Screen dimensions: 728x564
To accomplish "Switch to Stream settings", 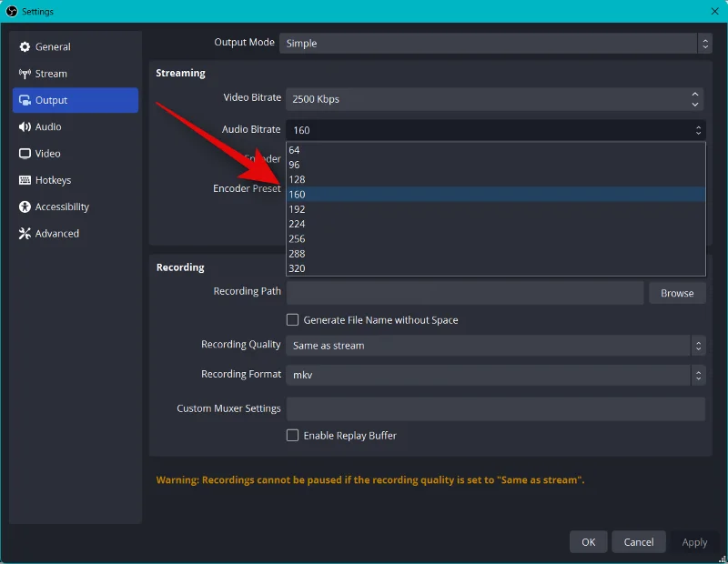I will pos(76,74).
